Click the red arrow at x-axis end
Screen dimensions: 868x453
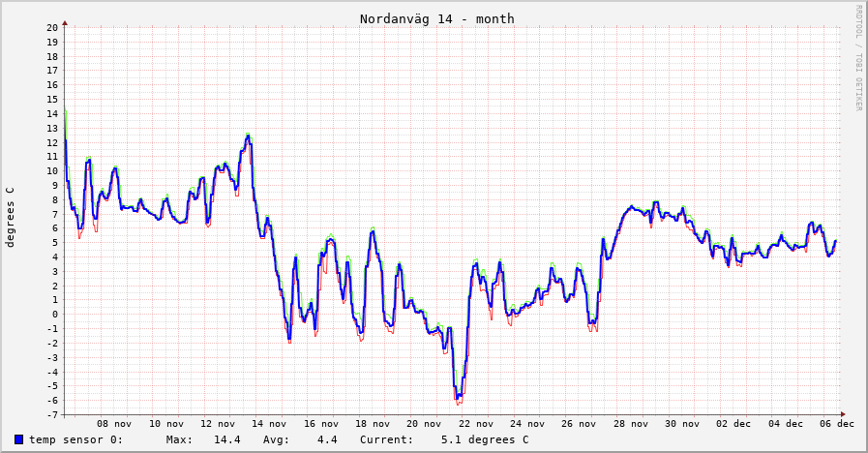point(843,414)
